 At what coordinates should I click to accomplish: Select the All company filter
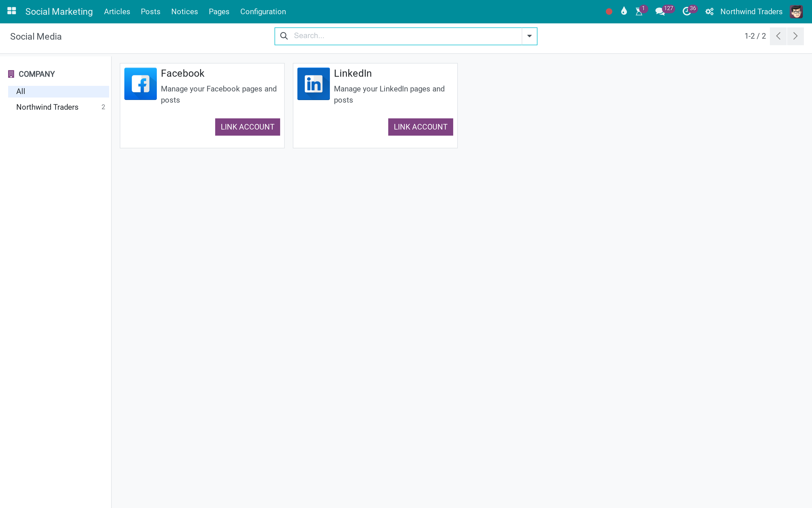58,91
